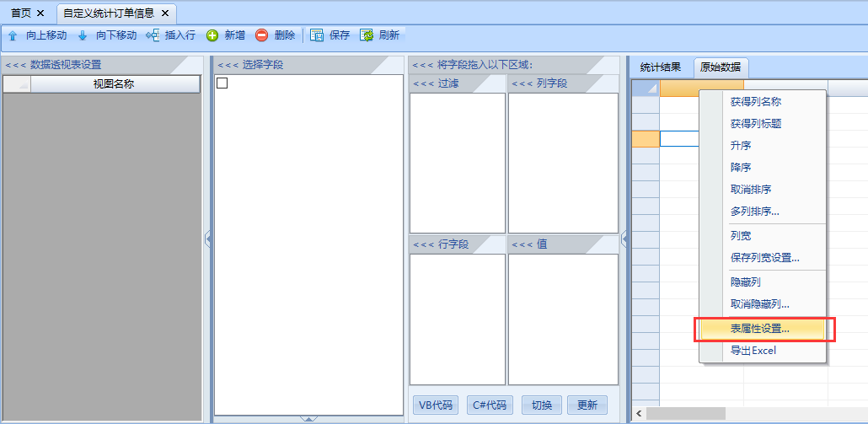Click the selected cell in data grid
Viewport: 868px width, 424px height.
click(679, 138)
